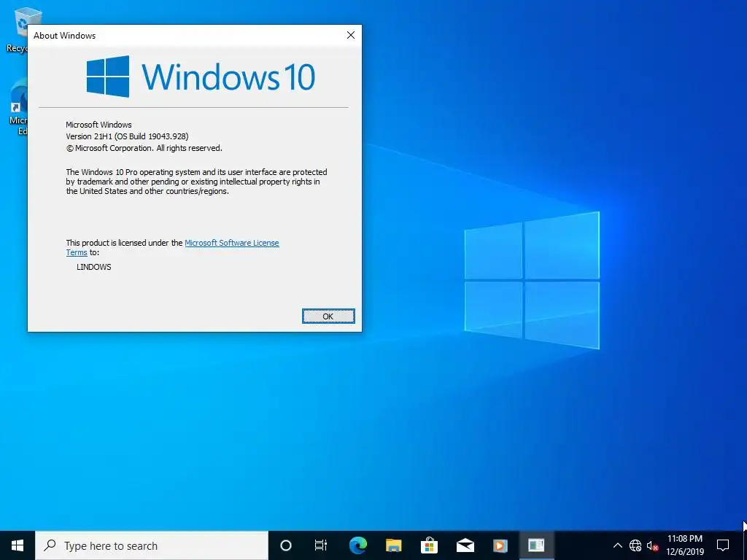Click OK in About Windows dialog
Screen dimensions: 747x560
coord(328,316)
